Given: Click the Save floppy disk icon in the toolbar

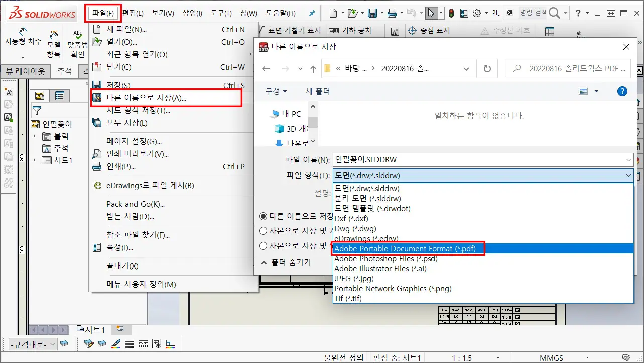Looking at the screenshot, I should coord(372,13).
